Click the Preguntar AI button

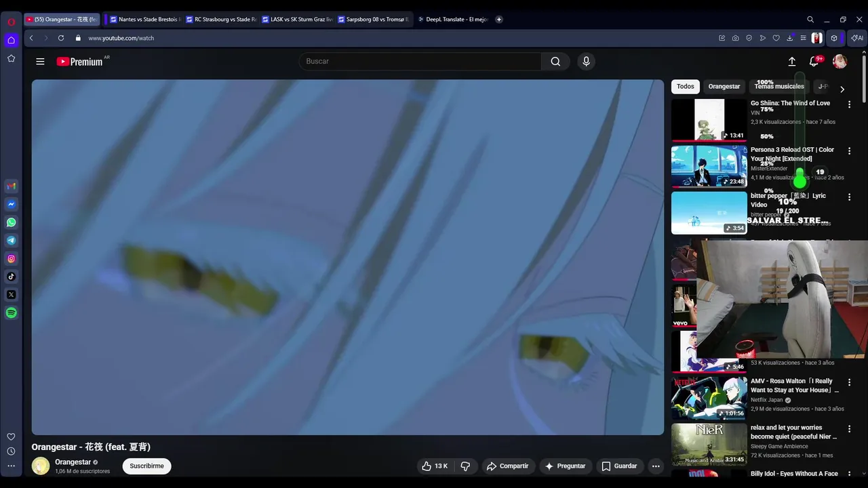tap(565, 466)
